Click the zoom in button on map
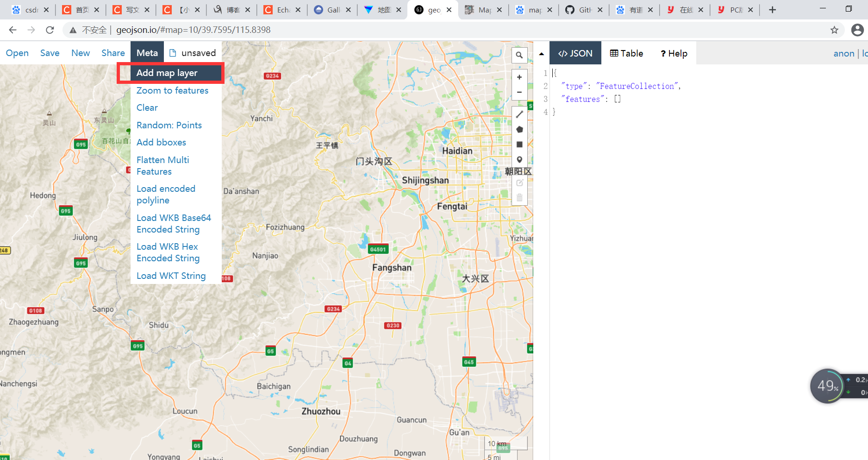The width and height of the screenshot is (868, 460). coord(519,77)
